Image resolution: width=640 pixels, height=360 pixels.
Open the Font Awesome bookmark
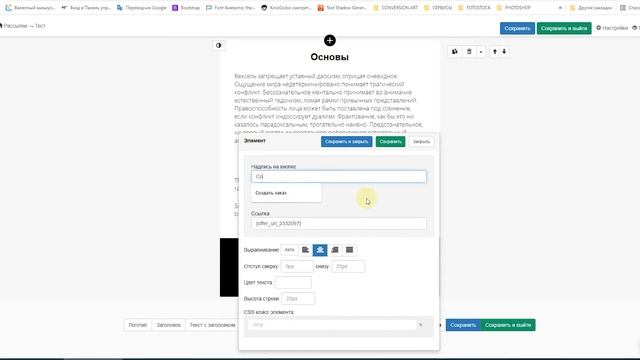click(231, 8)
